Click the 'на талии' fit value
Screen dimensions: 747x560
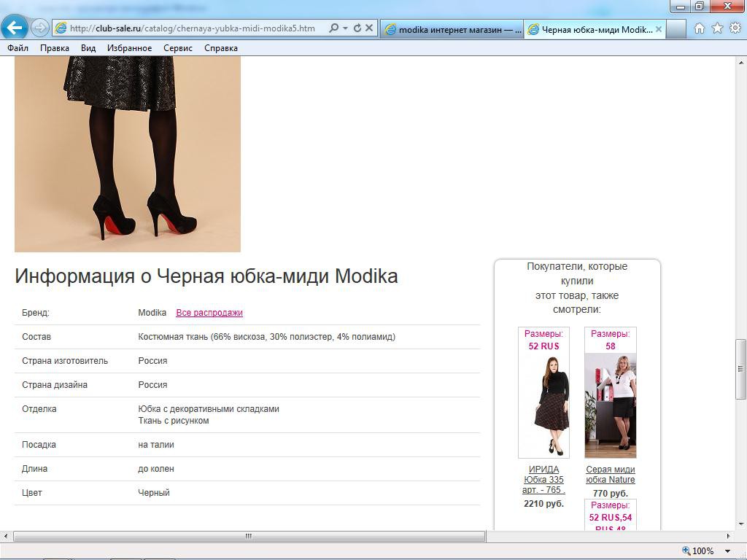click(156, 445)
